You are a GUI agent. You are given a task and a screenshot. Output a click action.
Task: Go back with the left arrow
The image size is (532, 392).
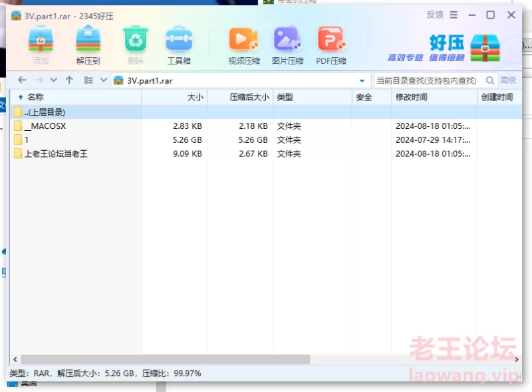[x=22, y=80]
